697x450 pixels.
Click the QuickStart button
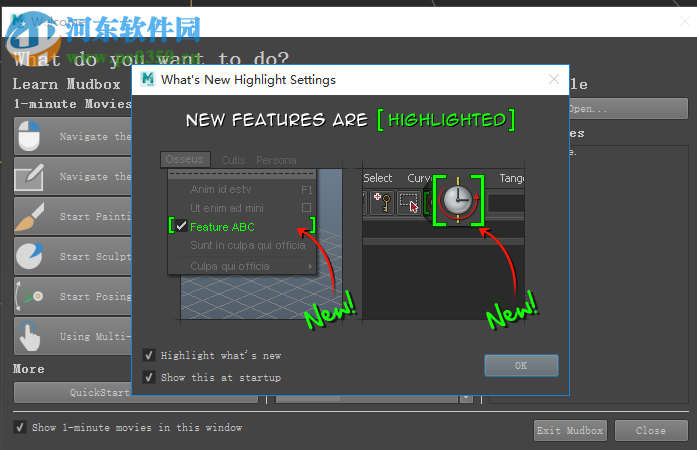(136, 393)
